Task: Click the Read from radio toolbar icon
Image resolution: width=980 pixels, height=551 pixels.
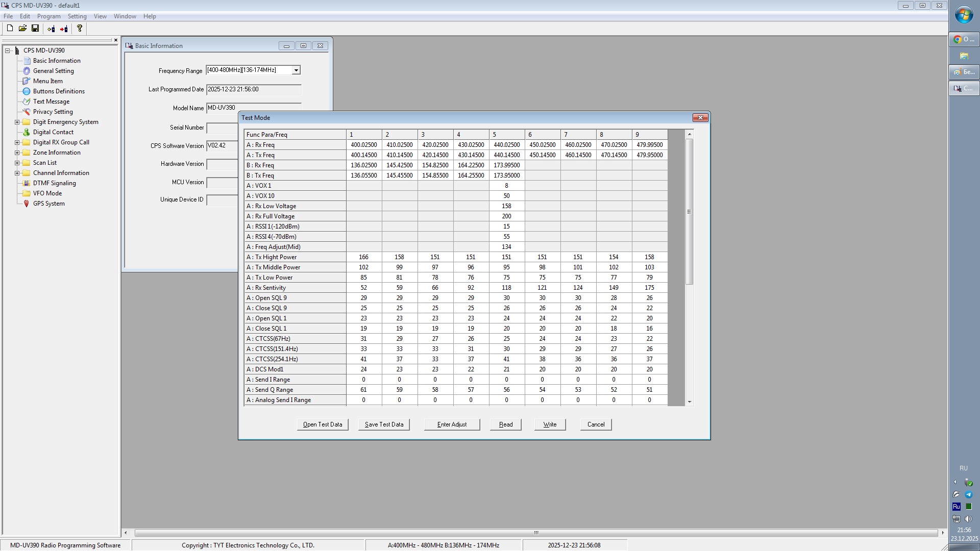Action: click(x=51, y=29)
